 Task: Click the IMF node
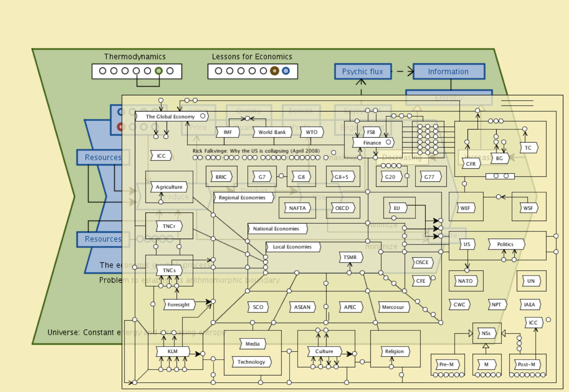point(228,132)
